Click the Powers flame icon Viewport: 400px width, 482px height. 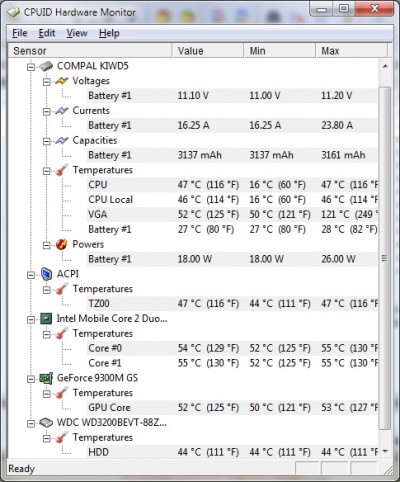62,244
